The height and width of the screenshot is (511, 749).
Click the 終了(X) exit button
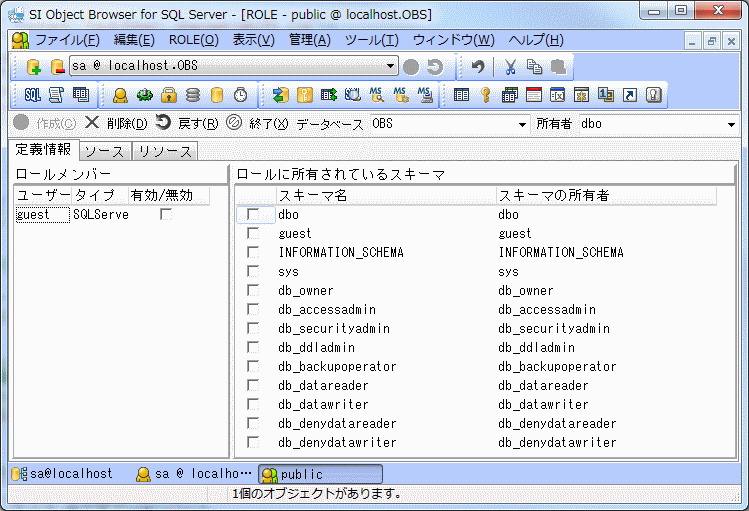click(x=258, y=124)
